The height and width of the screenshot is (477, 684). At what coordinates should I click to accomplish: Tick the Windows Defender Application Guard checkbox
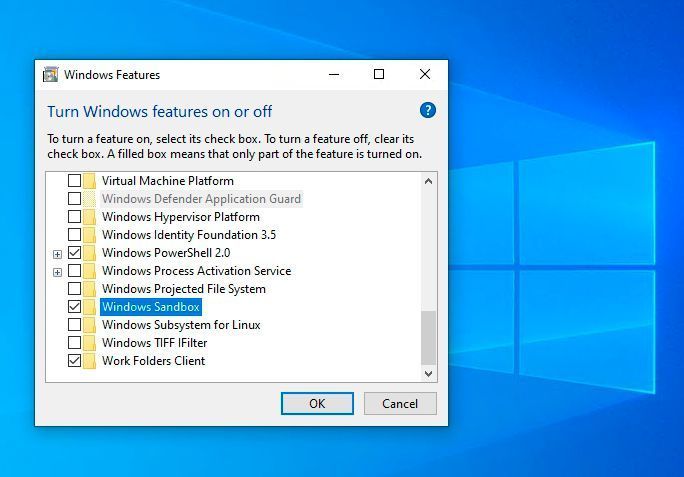point(75,199)
